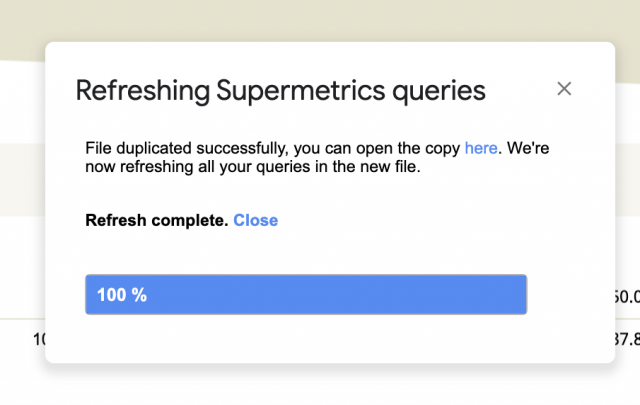Click the "Refresh complete." status text
Image resolution: width=640 pixels, height=405 pixels.
point(157,220)
